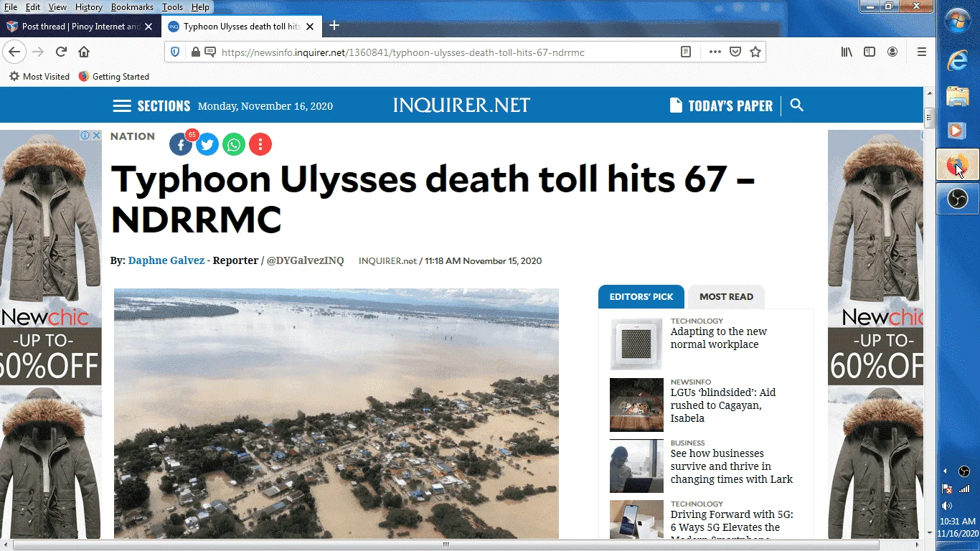Viewport: 980px width, 551px height.
Task: Open the Tools menu
Action: click(172, 6)
